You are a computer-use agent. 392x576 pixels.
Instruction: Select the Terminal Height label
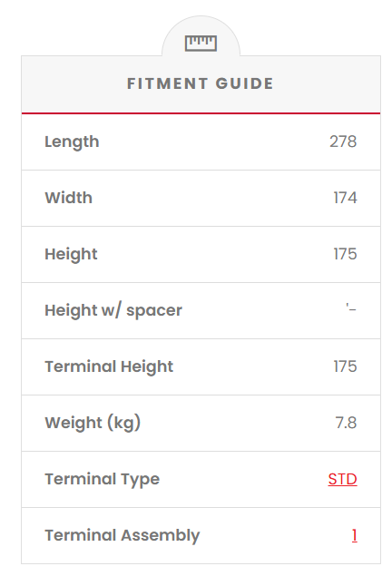coord(109,367)
